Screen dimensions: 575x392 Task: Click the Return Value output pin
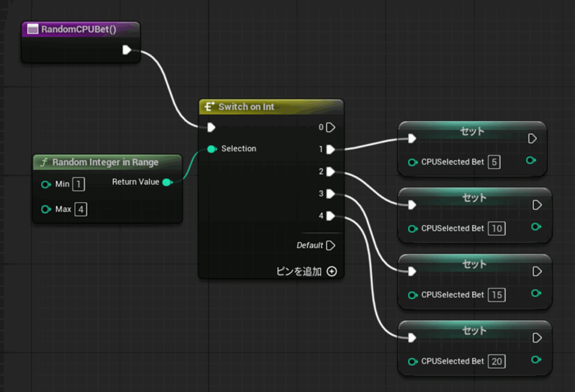166,182
